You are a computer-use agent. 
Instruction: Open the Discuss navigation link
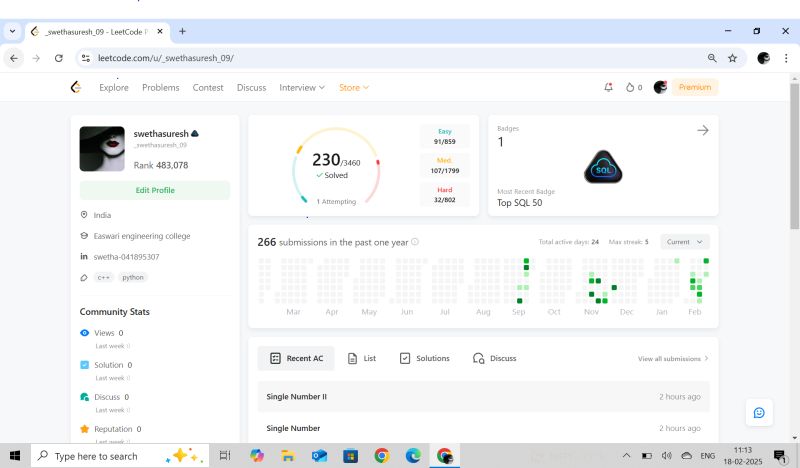click(x=252, y=87)
